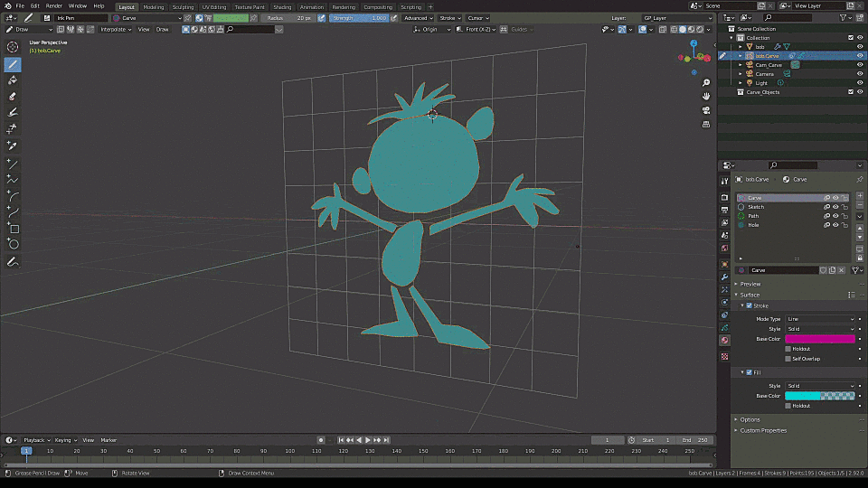Select the Fill bucket tool
Image resolution: width=868 pixels, height=488 pixels.
(x=12, y=80)
